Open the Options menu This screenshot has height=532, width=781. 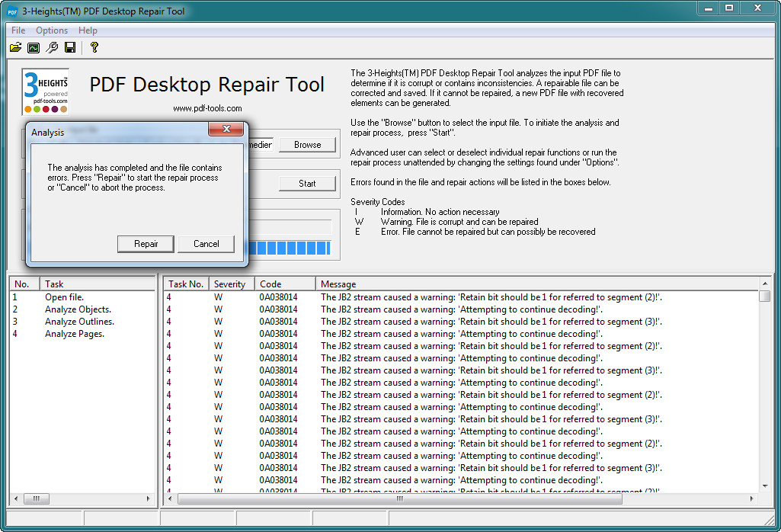(x=52, y=30)
